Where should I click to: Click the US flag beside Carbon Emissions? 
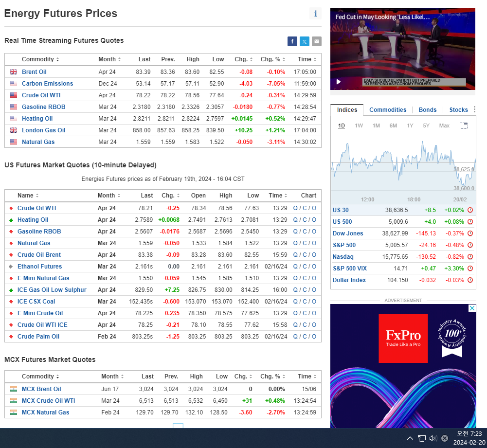[14, 84]
